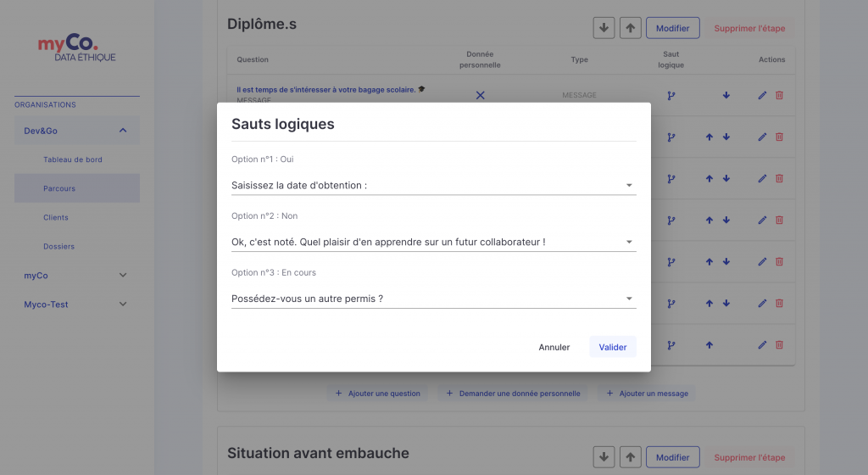This screenshot has height=475, width=868.
Task: Open Option n°1 Oui dropdown
Action: (x=433, y=186)
